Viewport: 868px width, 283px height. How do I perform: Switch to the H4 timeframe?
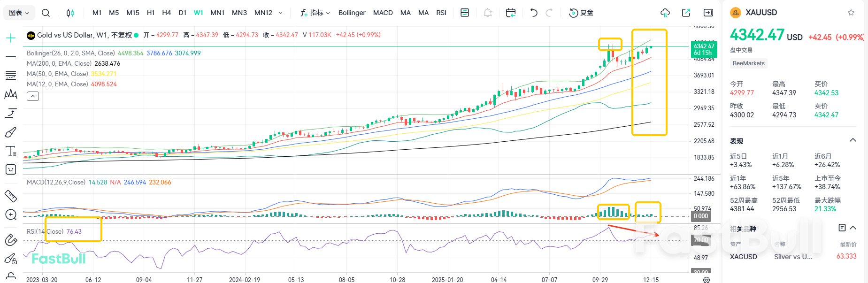coord(166,13)
